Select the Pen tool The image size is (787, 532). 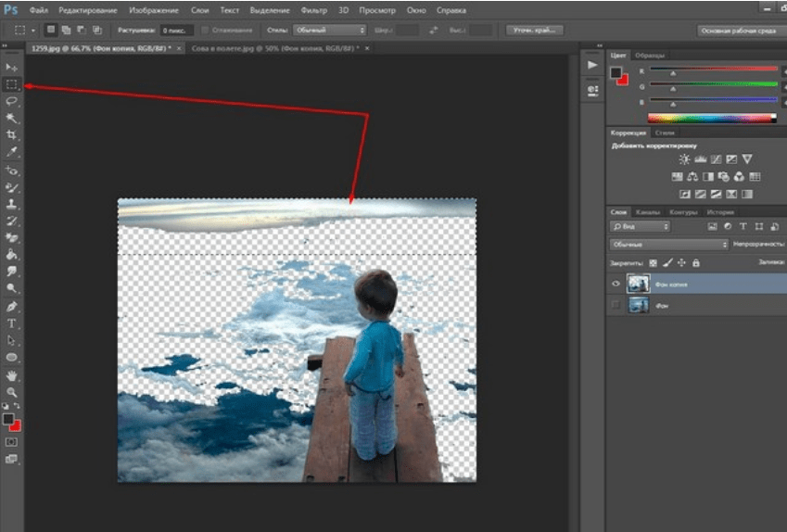pos(11,307)
